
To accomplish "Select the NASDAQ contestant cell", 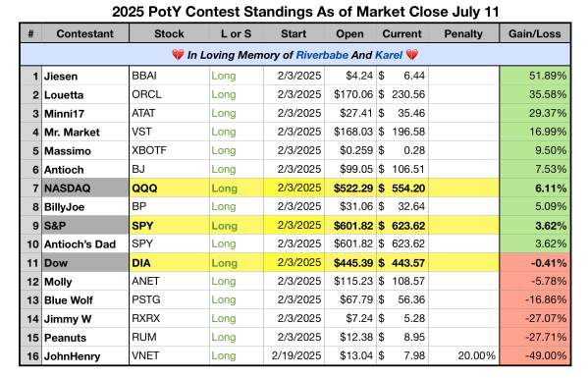I will pos(85,188).
